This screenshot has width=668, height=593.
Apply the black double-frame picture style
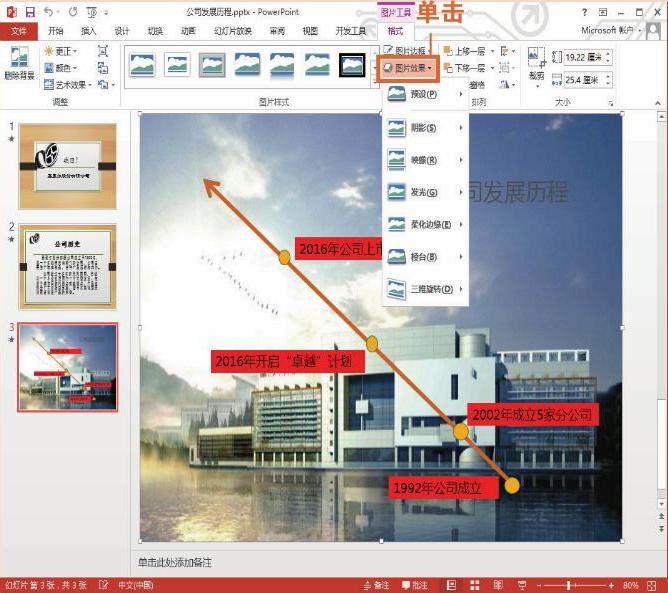[352, 65]
